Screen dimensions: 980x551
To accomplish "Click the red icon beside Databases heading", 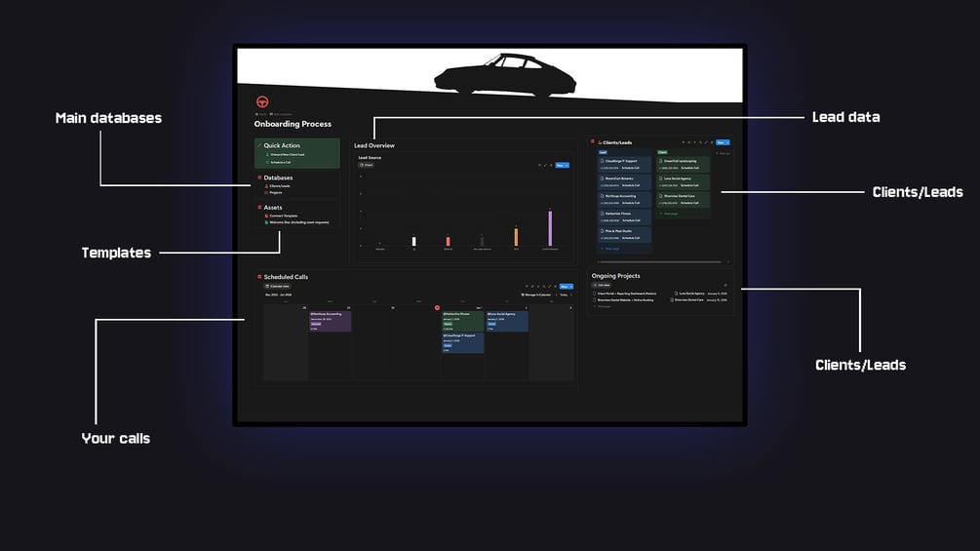I will point(259,177).
